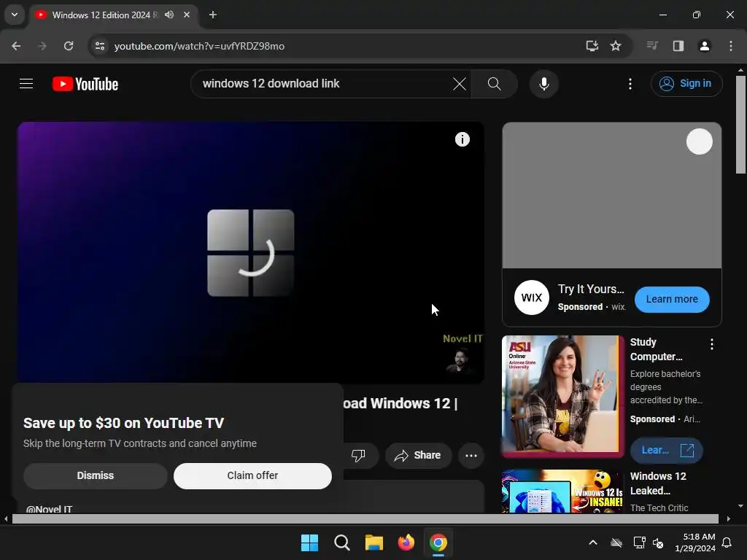Select the youtube.com address bar URL

click(199, 46)
